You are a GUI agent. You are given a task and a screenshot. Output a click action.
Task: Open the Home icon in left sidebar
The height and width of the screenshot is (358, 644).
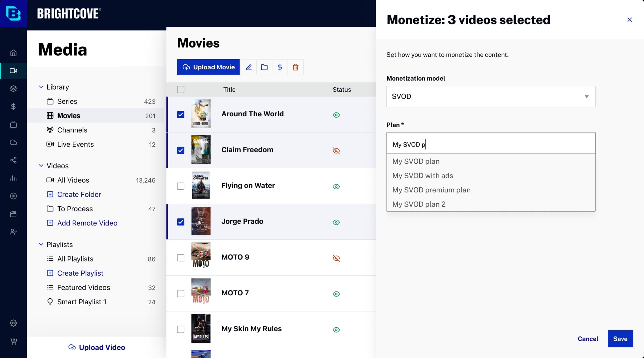[13, 53]
